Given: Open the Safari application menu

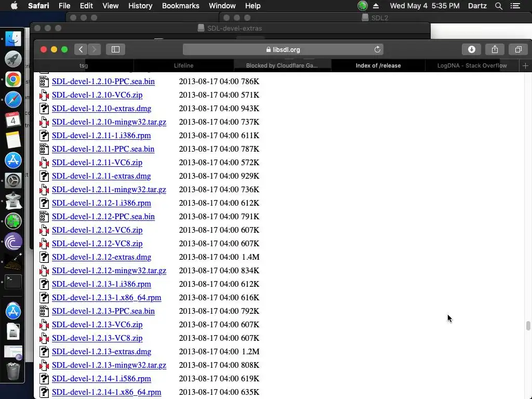Looking at the screenshot, I should 38,6.
